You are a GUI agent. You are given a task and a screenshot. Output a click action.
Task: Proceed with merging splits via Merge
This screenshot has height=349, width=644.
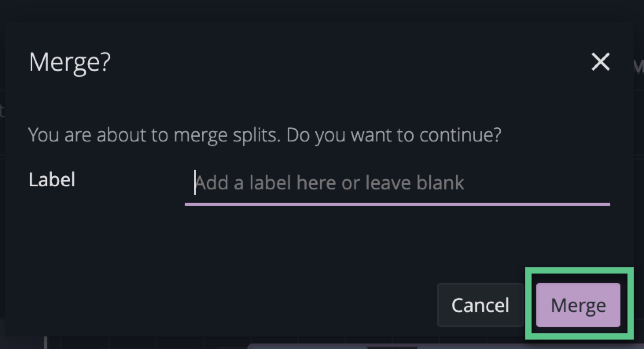(x=578, y=305)
